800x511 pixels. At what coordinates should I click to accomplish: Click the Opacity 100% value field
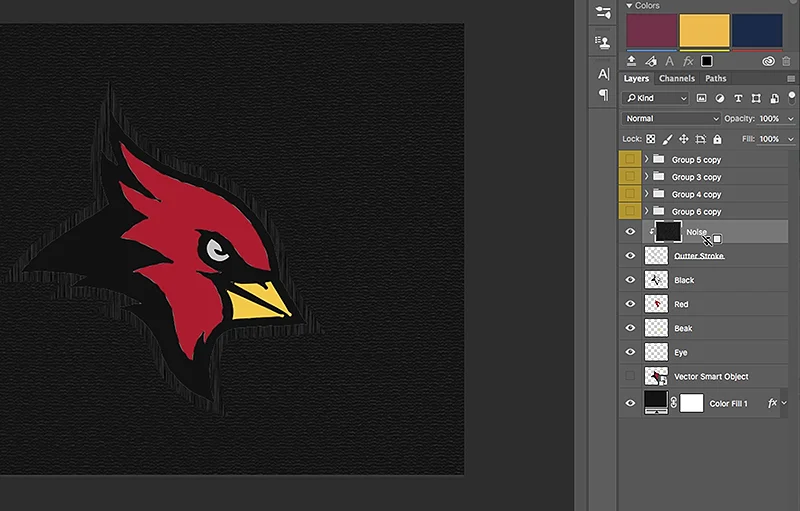(x=769, y=118)
